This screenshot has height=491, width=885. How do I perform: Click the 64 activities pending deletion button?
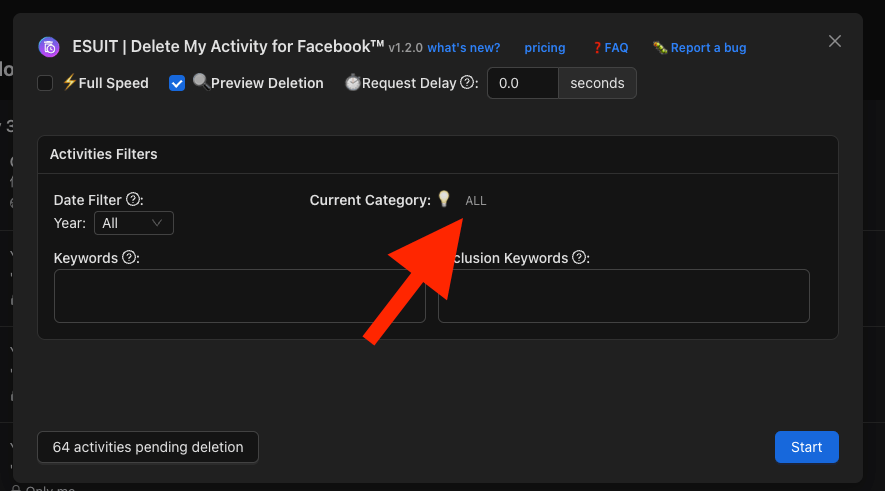148,447
